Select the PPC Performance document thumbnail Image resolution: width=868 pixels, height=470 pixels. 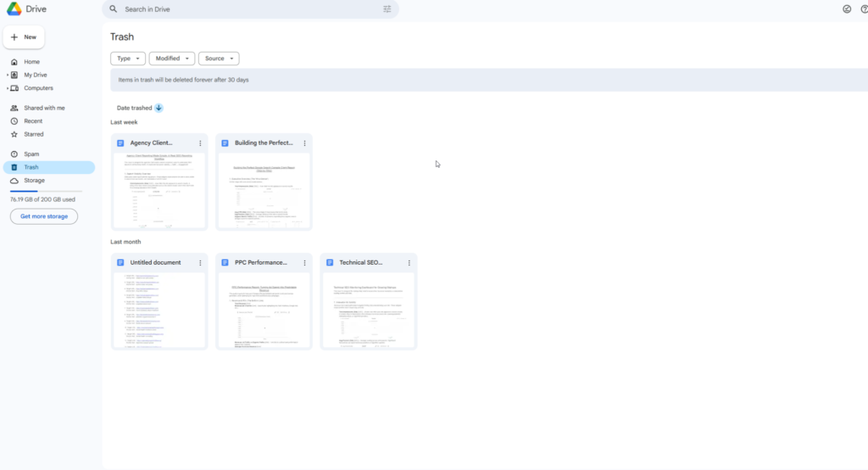[x=264, y=310]
